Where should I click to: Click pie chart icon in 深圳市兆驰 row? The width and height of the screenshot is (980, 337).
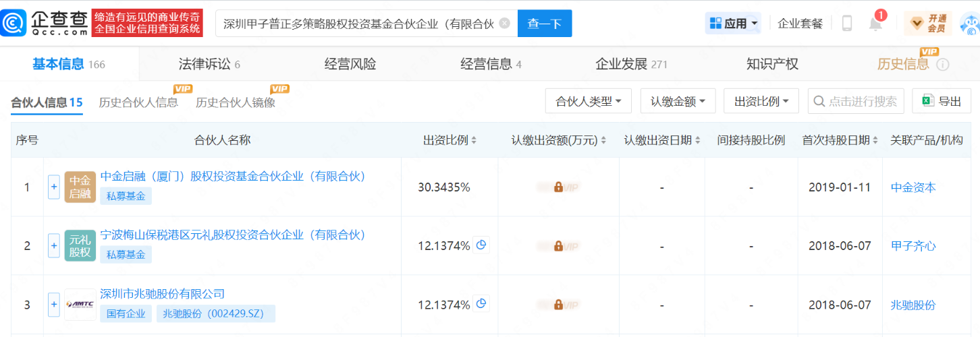click(481, 304)
